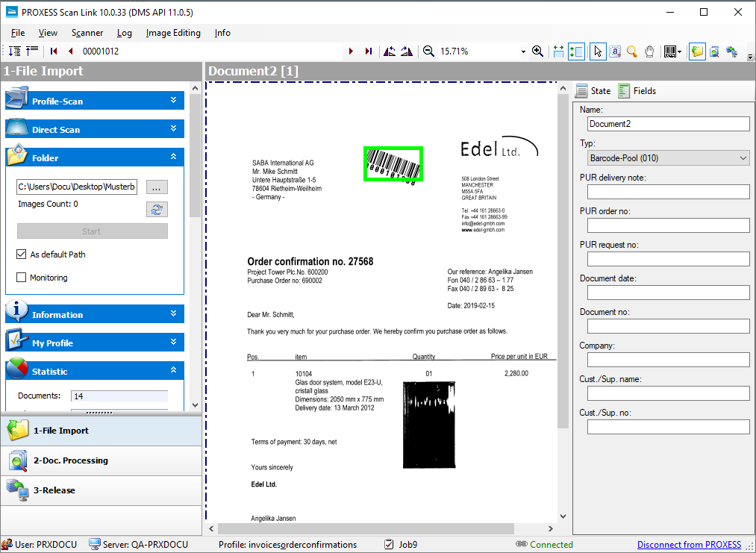Select the arrow pointer tool
Viewport: 756px width, 553px height.
(x=597, y=51)
